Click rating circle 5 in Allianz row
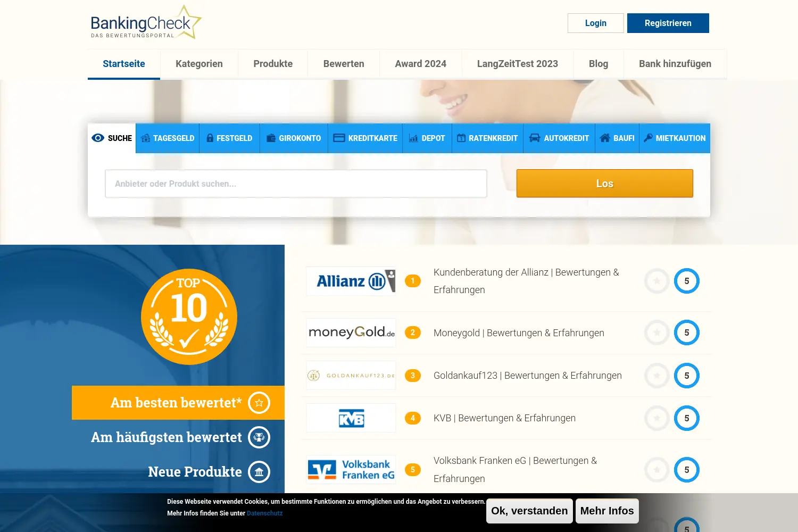The width and height of the screenshot is (798, 532). click(687, 281)
